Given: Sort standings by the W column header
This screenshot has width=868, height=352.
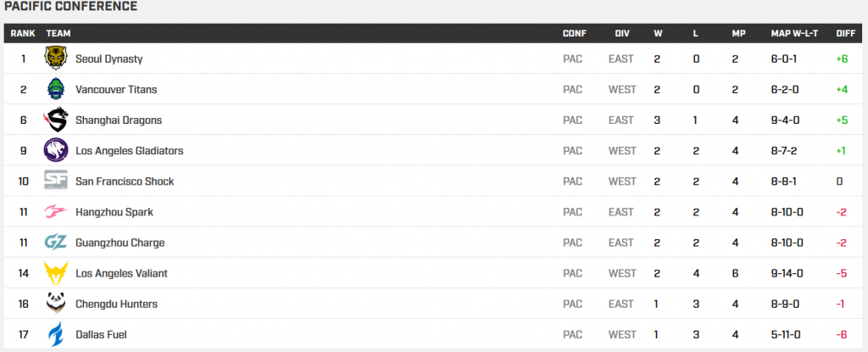Looking at the screenshot, I should [658, 33].
